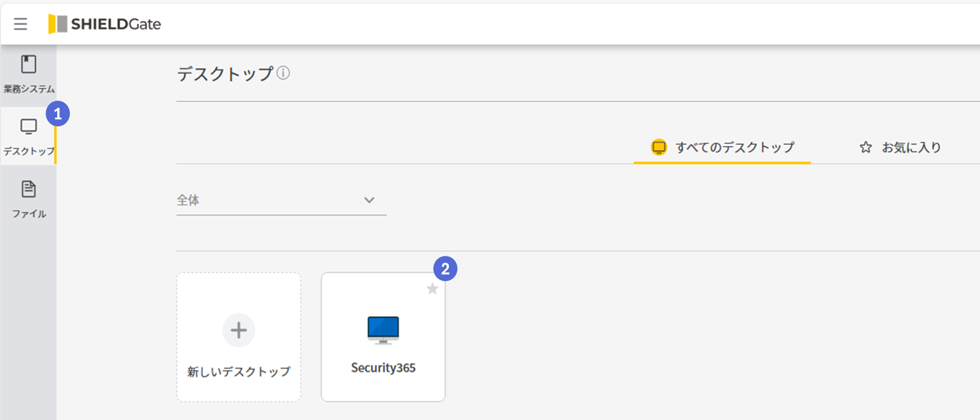Open the hamburger menu icon
980x420 pixels.
pyautogui.click(x=20, y=24)
